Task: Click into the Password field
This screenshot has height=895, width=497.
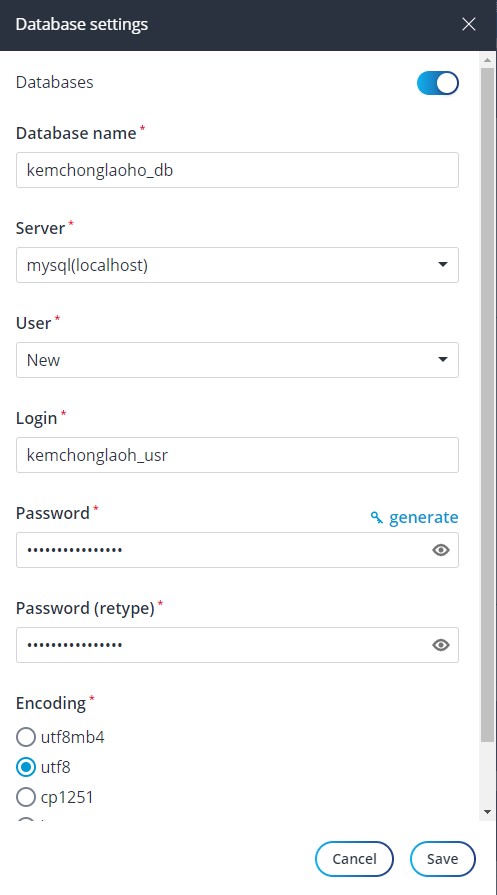Action: [x=223, y=550]
